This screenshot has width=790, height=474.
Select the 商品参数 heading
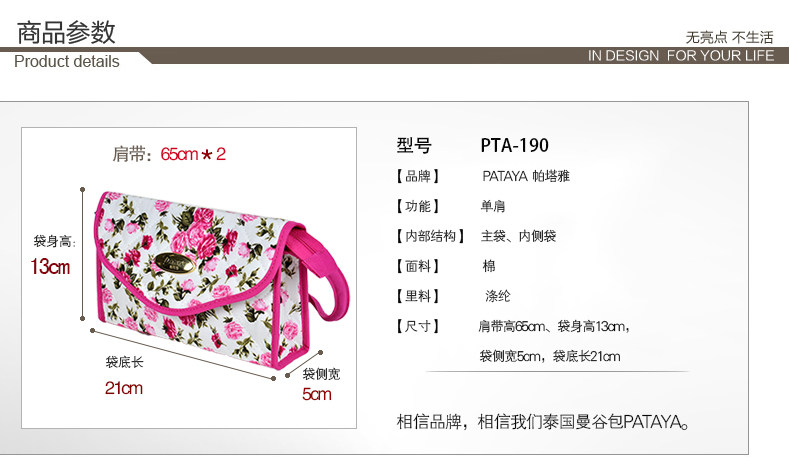(67, 32)
